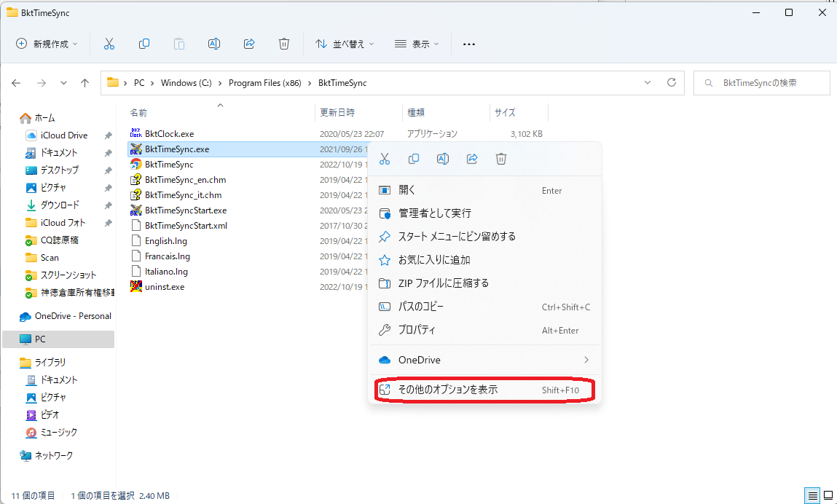Screen dimensions: 837x504
Task: Click the BktTimeSyncの検索 search box
Action: click(762, 83)
